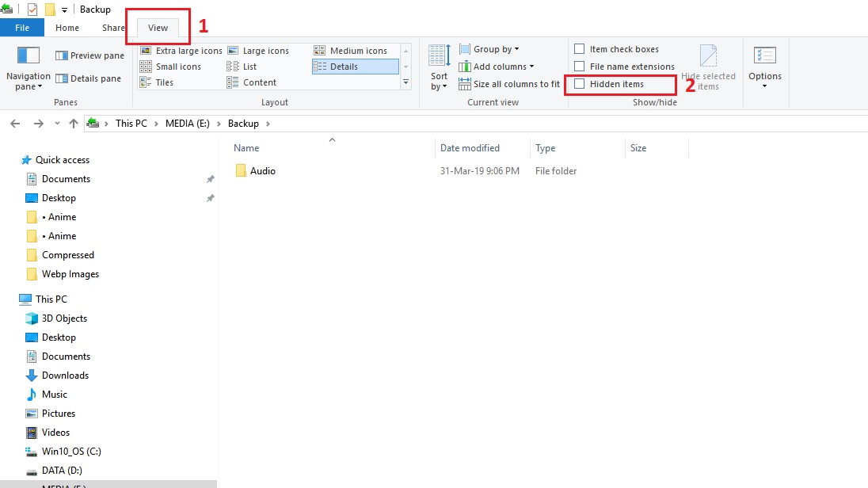This screenshot has height=488, width=868.
Task: Sort by Name column header
Action: click(246, 148)
